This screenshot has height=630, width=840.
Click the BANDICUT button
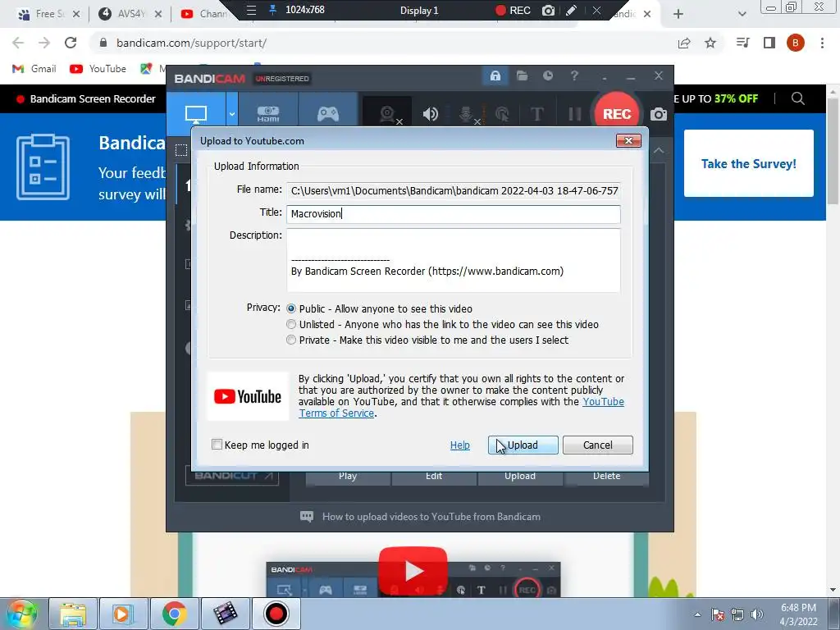232,476
